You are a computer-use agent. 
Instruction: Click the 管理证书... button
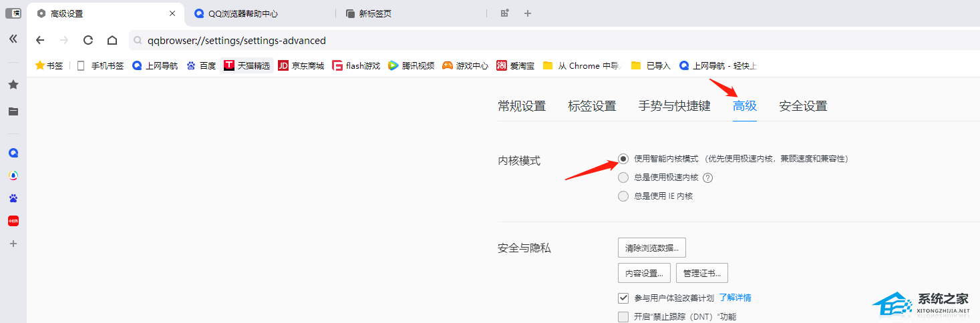pyautogui.click(x=702, y=273)
